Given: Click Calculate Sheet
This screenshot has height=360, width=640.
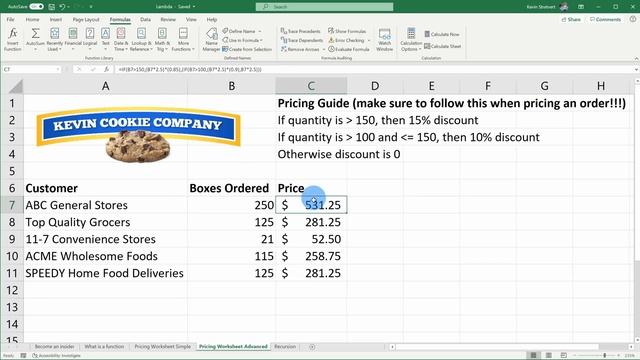Looking at the screenshot, I should (x=442, y=46).
